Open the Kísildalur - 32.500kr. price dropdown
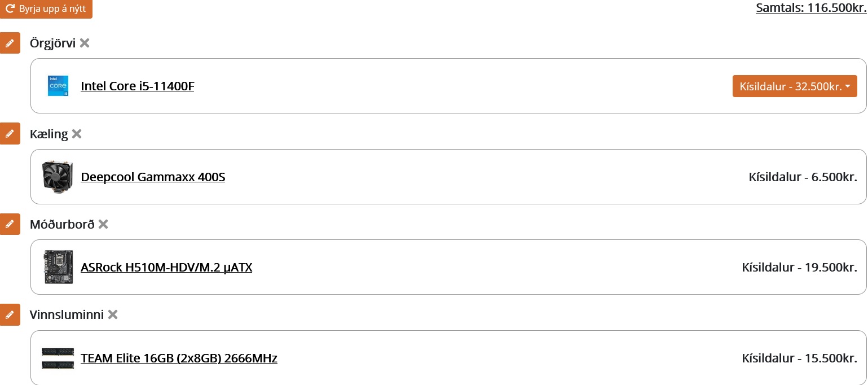Image resolution: width=868 pixels, height=385 pixels. (794, 86)
